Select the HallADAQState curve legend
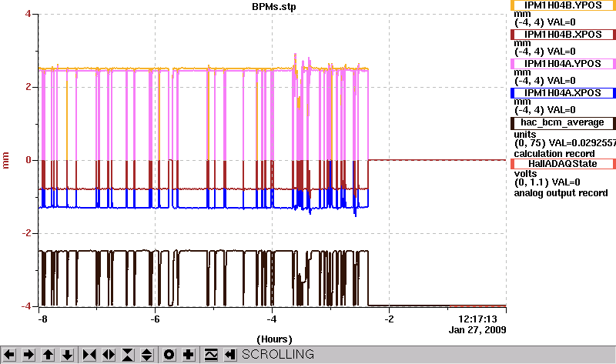616x364 pixels. click(x=563, y=164)
